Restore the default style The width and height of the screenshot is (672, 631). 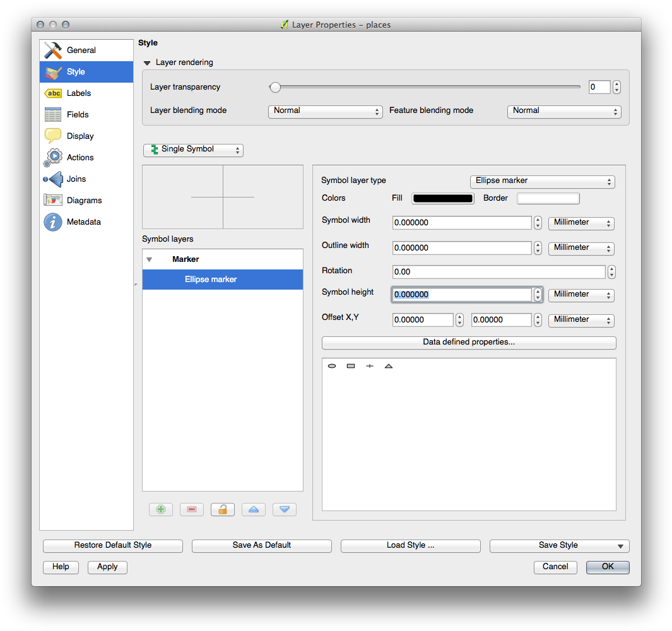112,545
